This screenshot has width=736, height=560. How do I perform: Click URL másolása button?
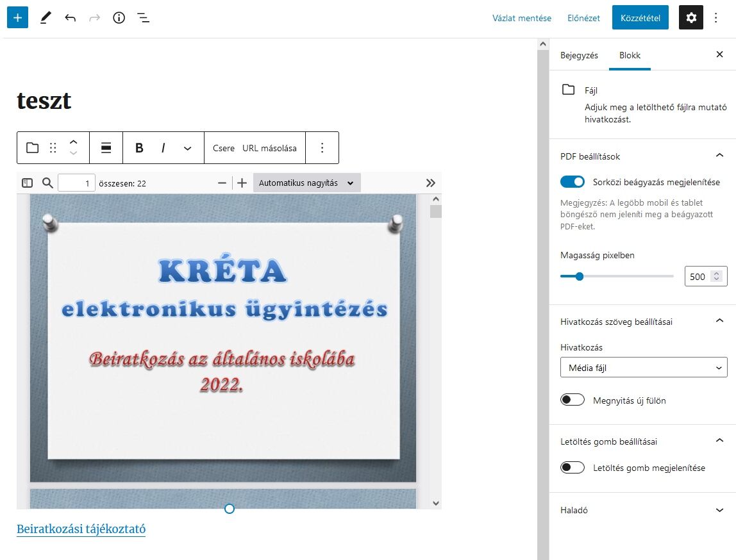coord(269,148)
